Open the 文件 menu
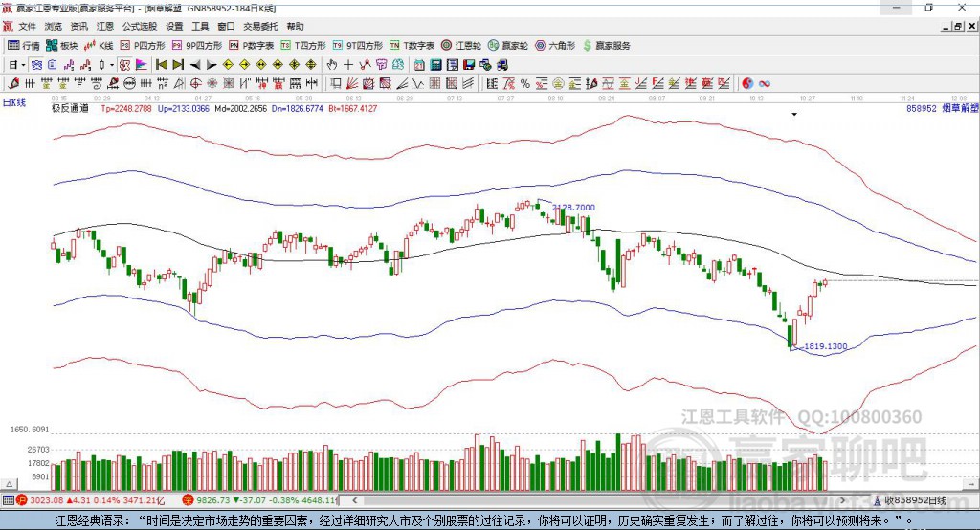The image size is (980, 530). pos(27,26)
